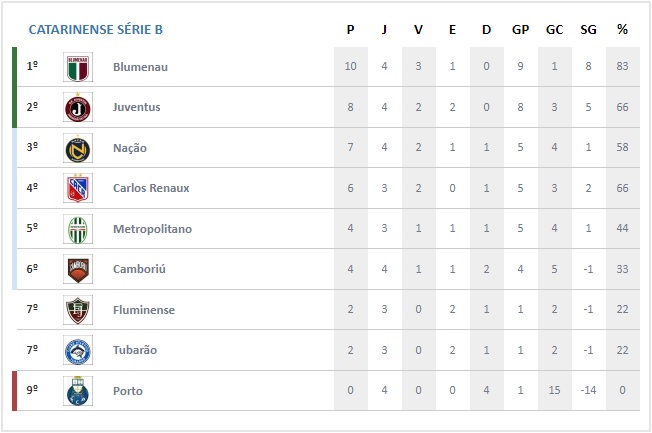Click the Porto team name
Image resolution: width=652 pixels, height=433 pixels.
(x=128, y=391)
